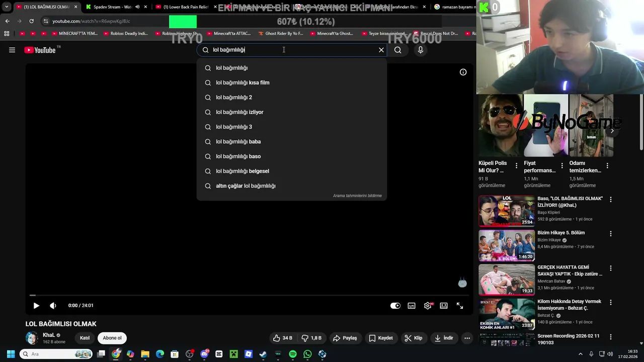Open options for "Odamı temizlerken" short
The image size is (644, 362).
[607, 165]
